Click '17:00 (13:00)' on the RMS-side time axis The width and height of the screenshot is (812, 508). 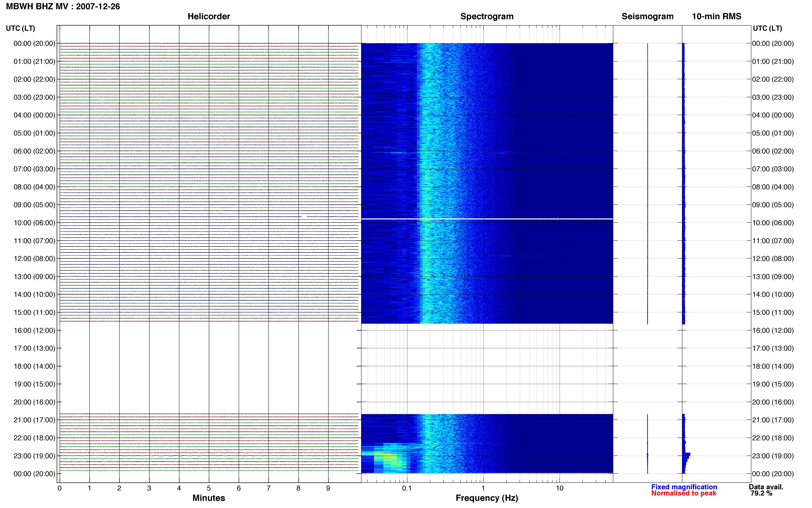tap(773, 348)
